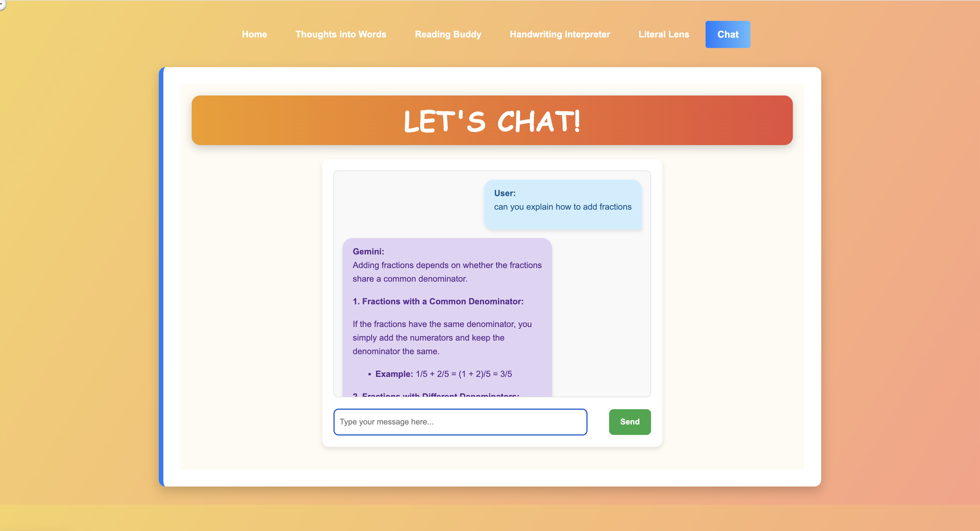
Task: Click heading 'Fractions with a Common Denominator'
Action: point(438,301)
